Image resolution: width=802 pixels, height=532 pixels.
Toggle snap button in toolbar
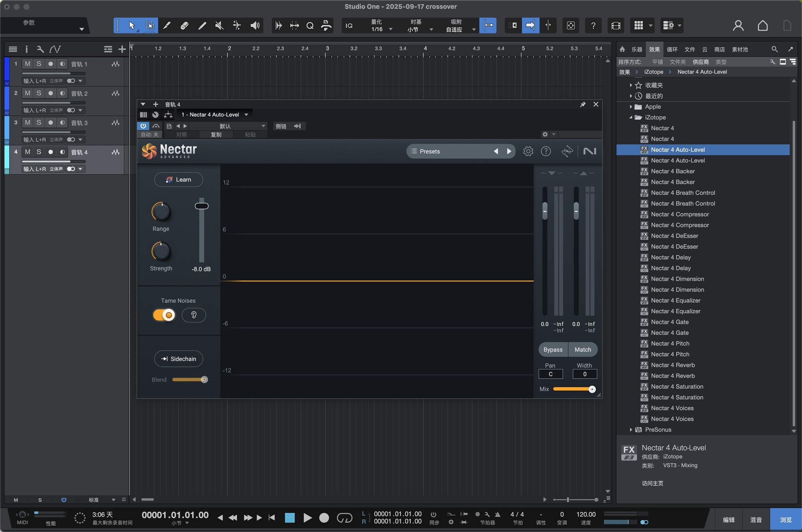point(488,26)
